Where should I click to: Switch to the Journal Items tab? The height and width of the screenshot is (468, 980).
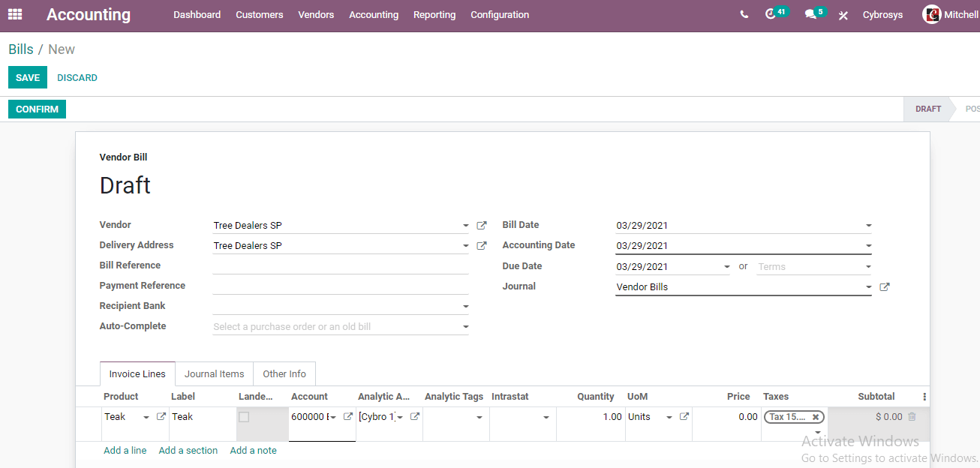tap(215, 373)
